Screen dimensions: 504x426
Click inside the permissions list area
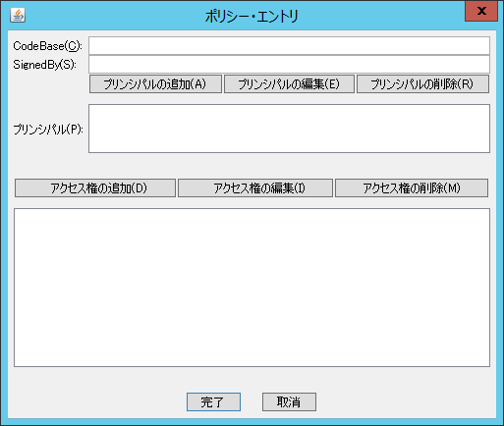click(252, 288)
